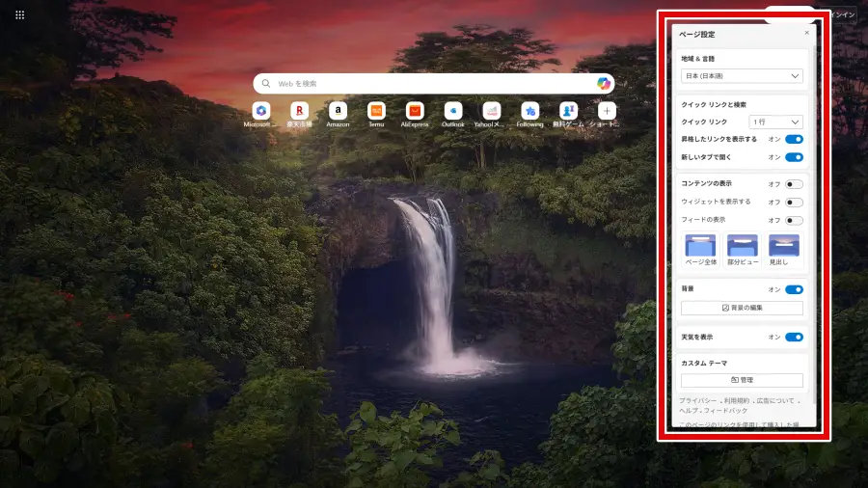Turn on ウィジェットを表示する switch
The height and width of the screenshot is (488, 868).
[794, 203]
